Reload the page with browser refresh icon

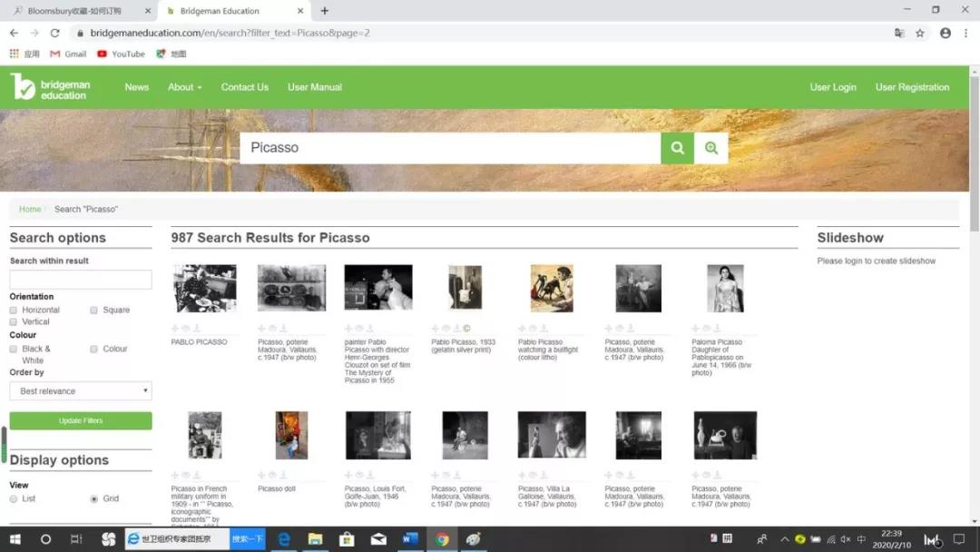tap(54, 33)
